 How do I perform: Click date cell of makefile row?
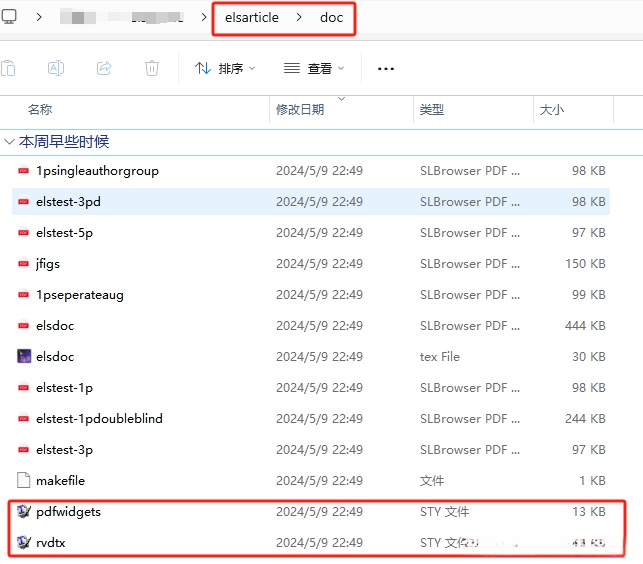pyautogui.click(x=319, y=480)
